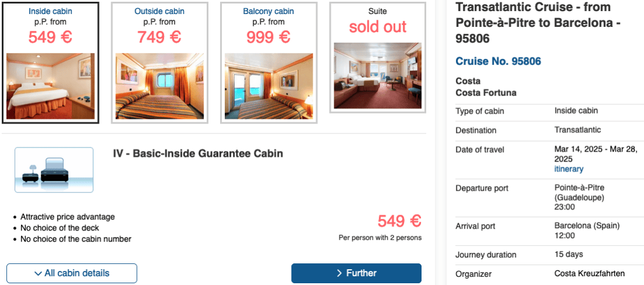
Task: Switch to the Outside cabin option
Action: (x=159, y=11)
